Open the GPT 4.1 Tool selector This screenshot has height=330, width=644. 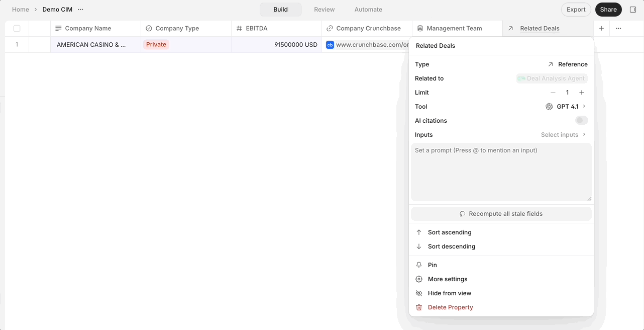coord(566,107)
